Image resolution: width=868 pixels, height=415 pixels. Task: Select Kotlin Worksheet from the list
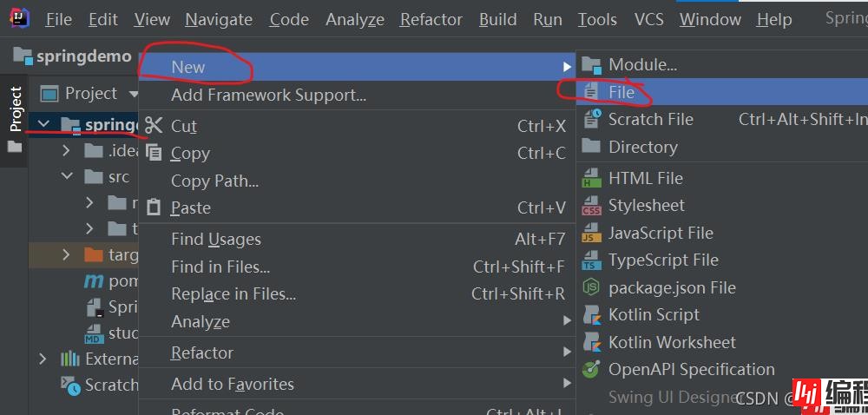click(x=671, y=342)
